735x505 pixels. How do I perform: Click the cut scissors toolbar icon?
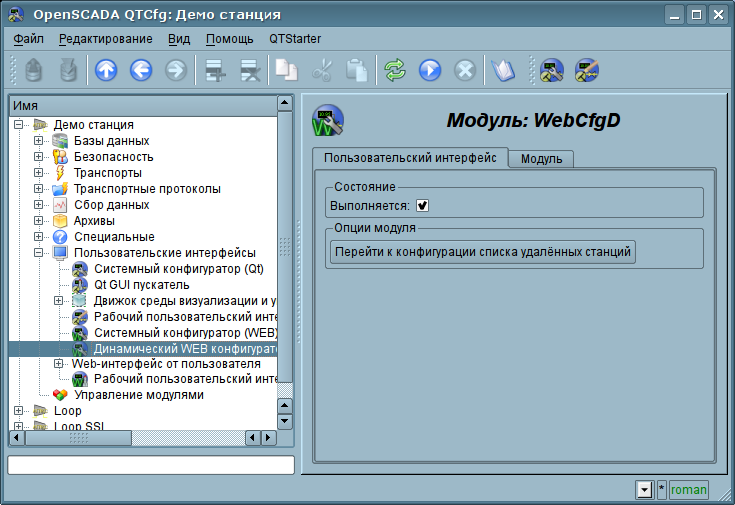coord(322,70)
